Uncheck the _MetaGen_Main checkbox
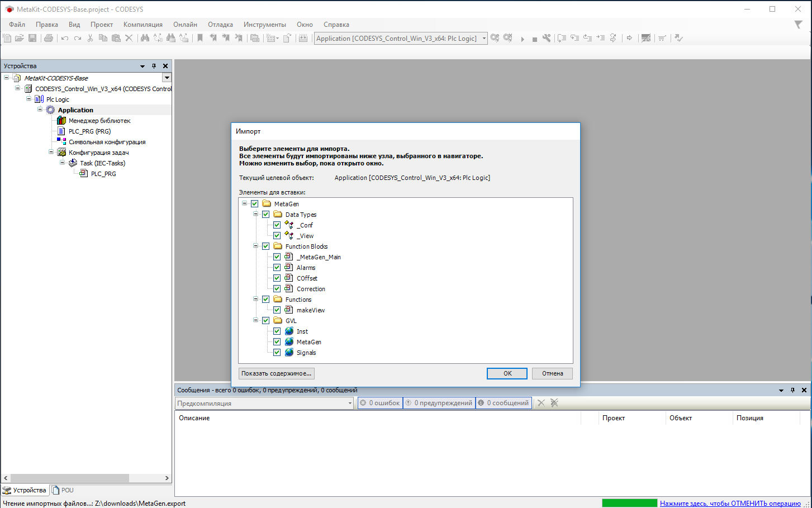 [x=277, y=257]
